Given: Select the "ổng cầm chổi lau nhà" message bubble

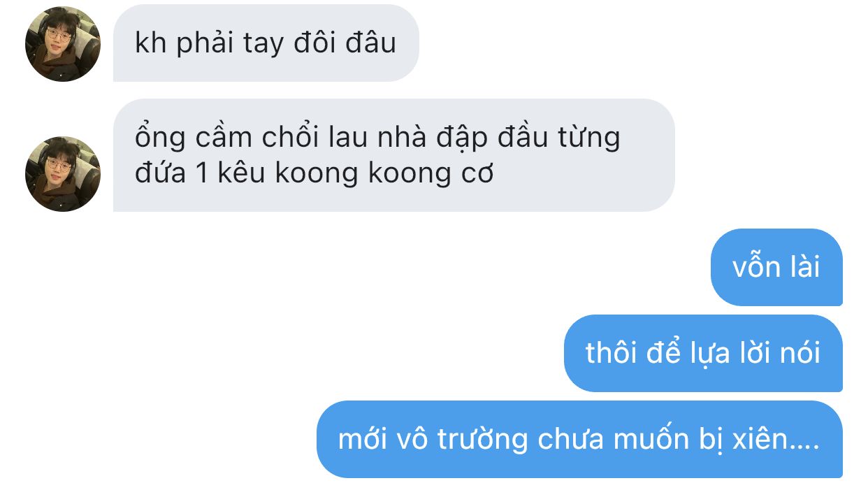Looking at the screenshot, I should pos(393,155).
